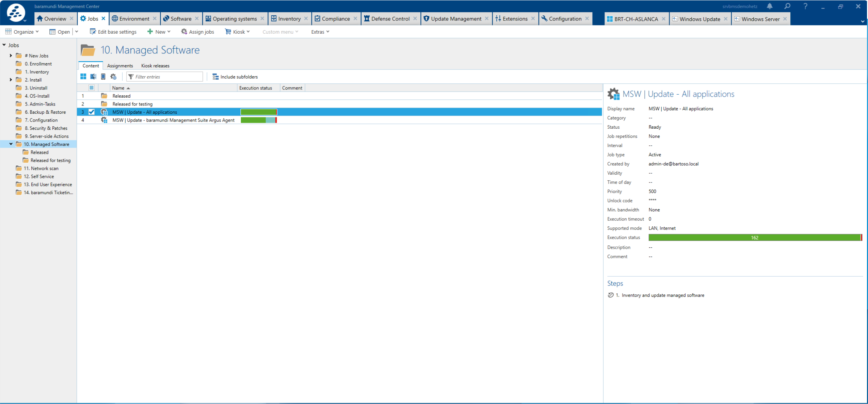
Task: Toggle the select-all checkbox in table header
Action: click(x=92, y=88)
